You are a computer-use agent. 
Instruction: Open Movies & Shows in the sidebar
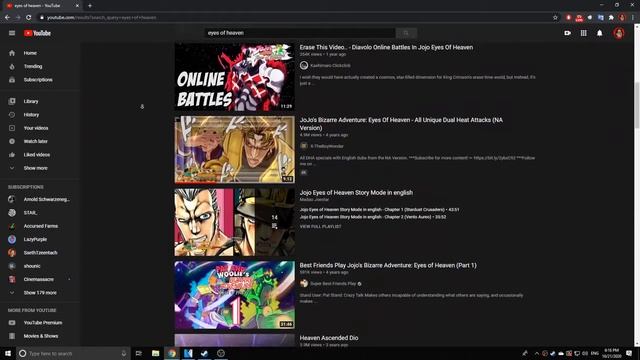(40, 336)
